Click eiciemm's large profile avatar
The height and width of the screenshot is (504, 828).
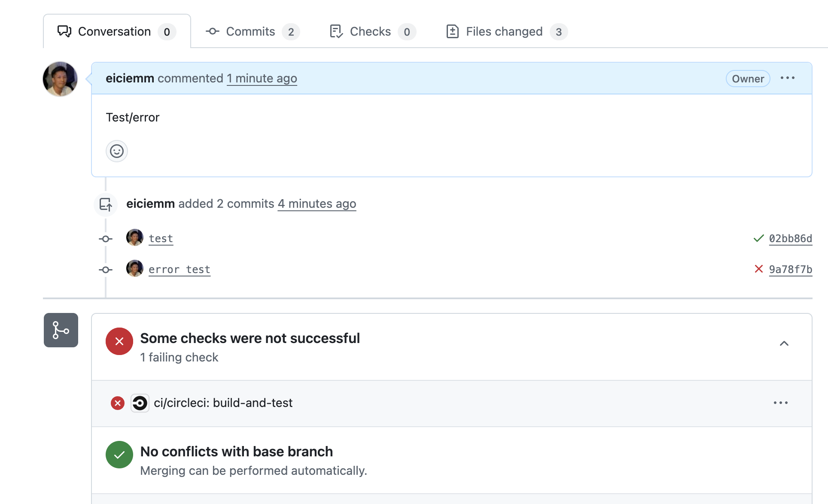(x=60, y=79)
